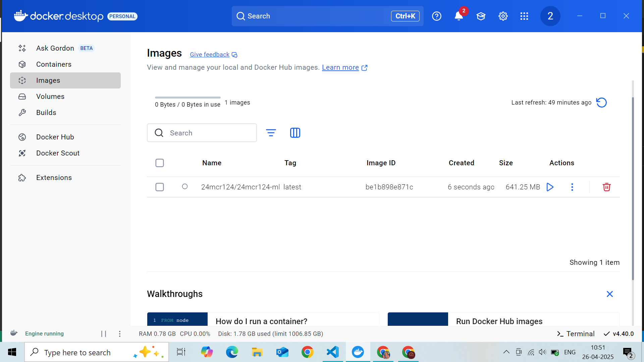Open Docker Scout in sidebar
The height and width of the screenshot is (362, 644).
(x=65, y=153)
